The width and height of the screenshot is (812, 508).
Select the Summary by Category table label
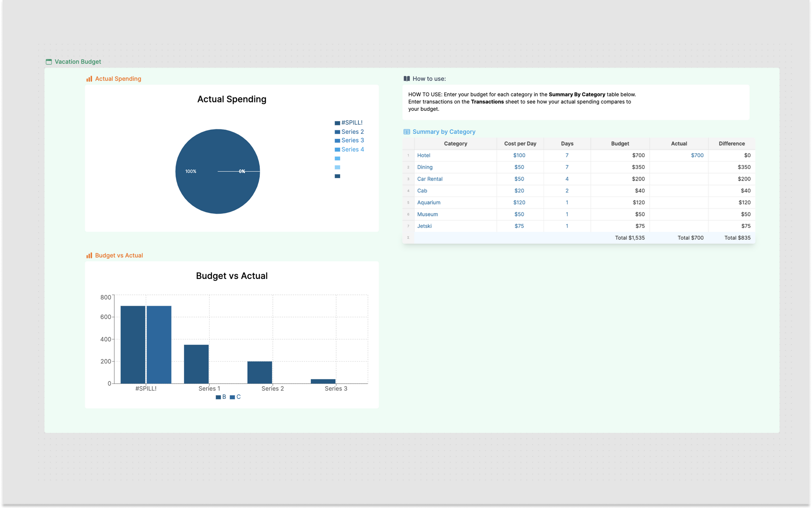(x=444, y=132)
